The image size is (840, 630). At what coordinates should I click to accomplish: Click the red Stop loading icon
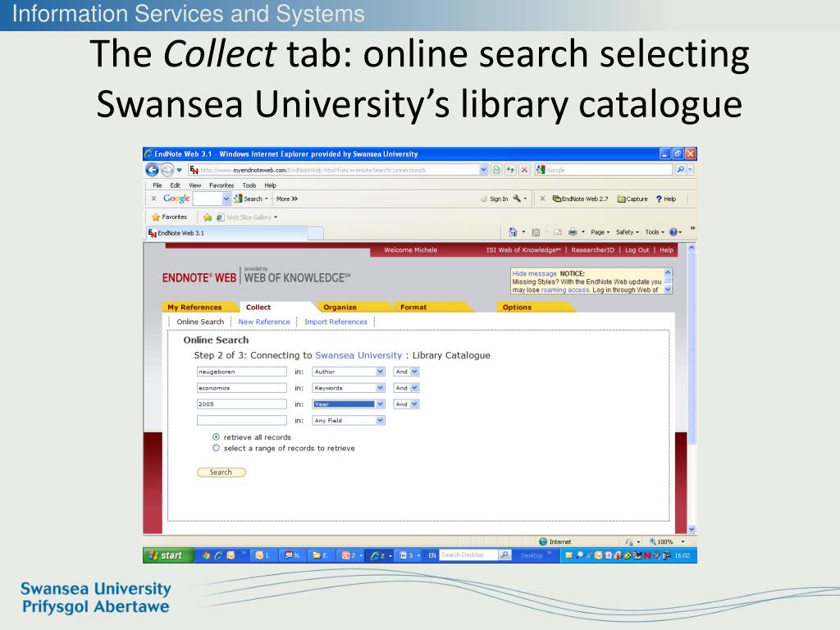[x=524, y=170]
